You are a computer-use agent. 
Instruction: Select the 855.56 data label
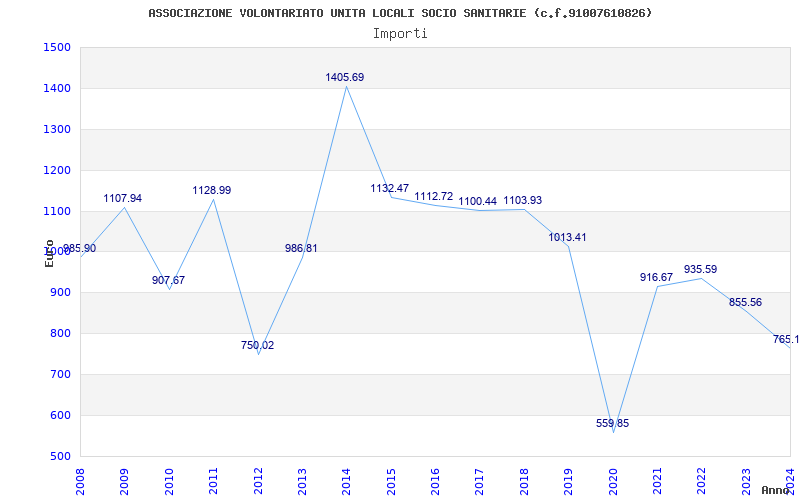pos(745,303)
